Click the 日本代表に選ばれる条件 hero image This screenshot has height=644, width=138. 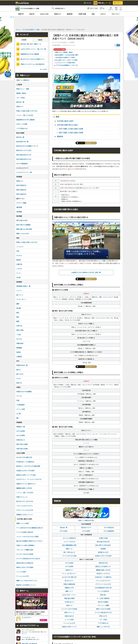[86, 91]
